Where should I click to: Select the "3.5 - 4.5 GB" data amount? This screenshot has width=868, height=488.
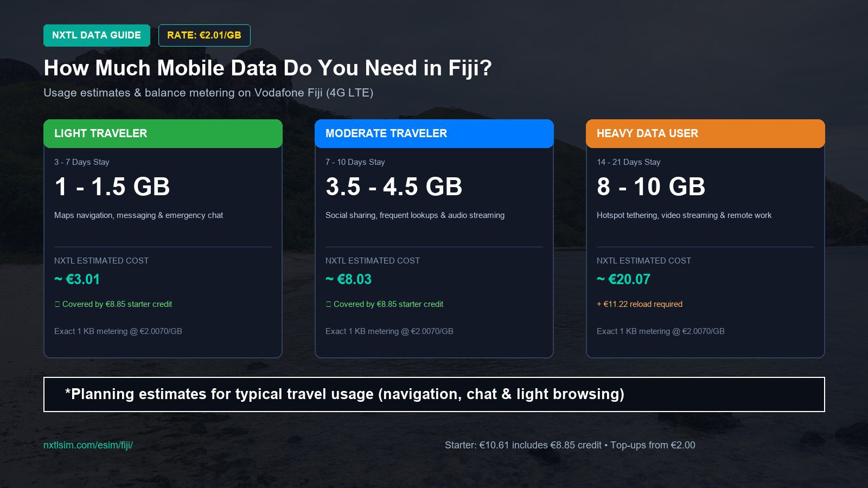[x=394, y=187]
